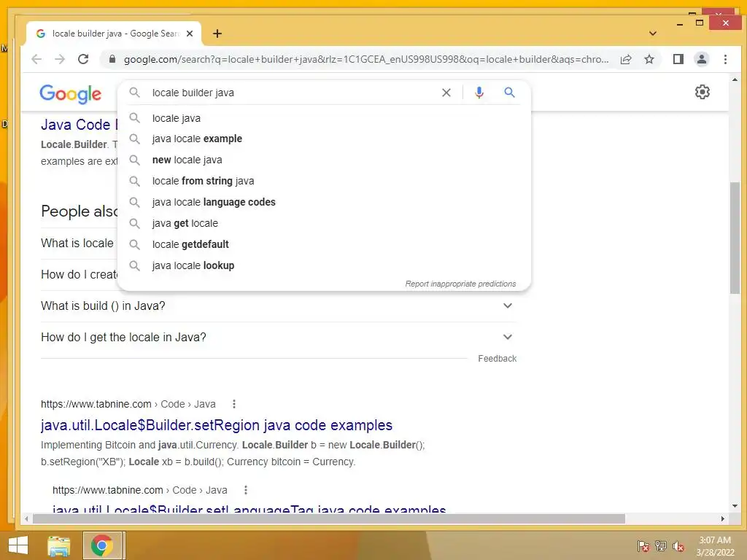Open the tab search chevron
The image size is (747, 560).
pyautogui.click(x=653, y=34)
